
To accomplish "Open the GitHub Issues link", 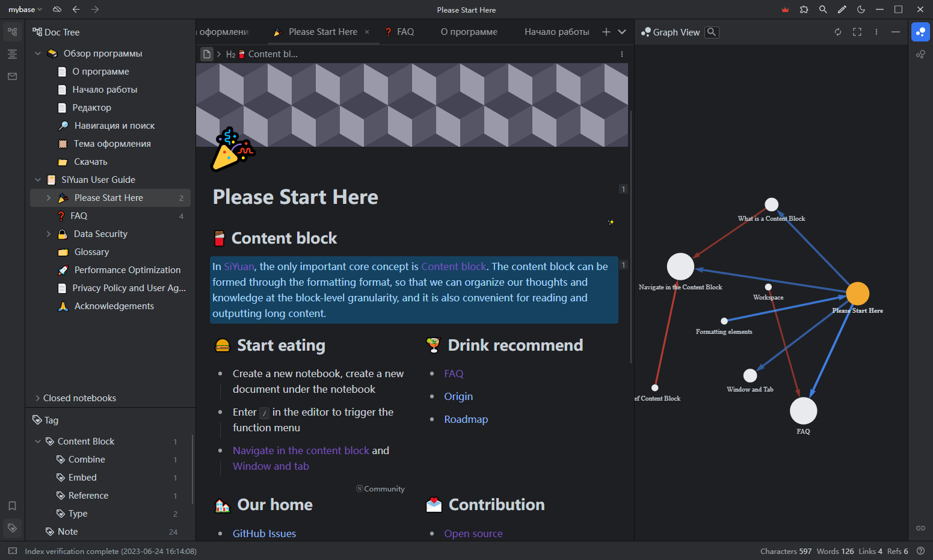I will tap(264, 534).
